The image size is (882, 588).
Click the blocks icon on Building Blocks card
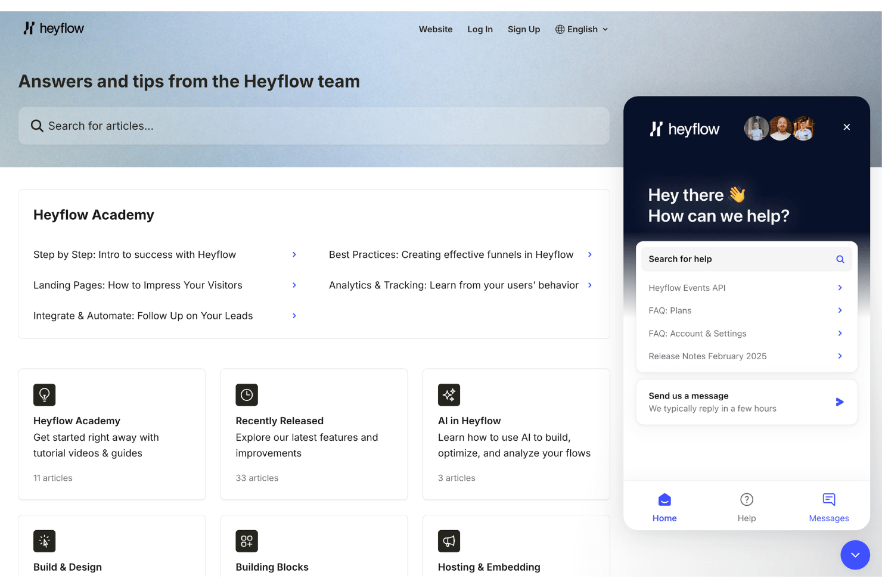click(x=247, y=541)
